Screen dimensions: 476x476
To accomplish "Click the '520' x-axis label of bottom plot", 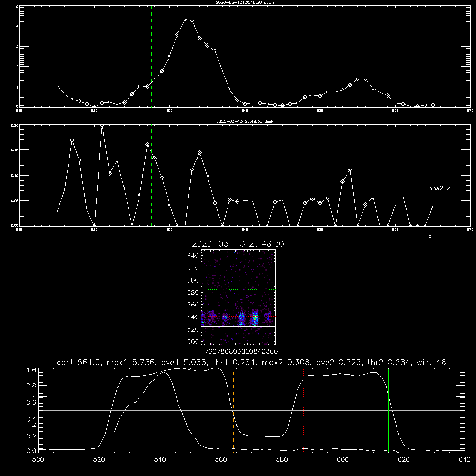I will [x=99, y=460].
